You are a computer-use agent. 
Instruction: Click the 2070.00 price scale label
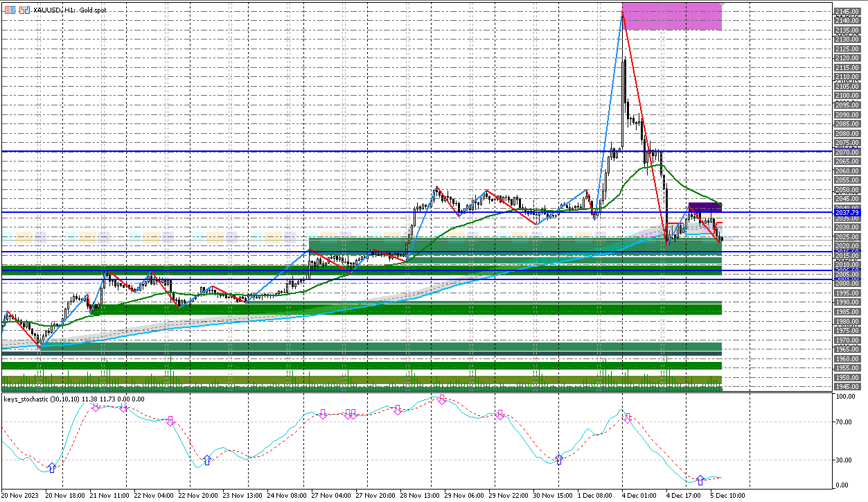pyautogui.click(x=848, y=153)
